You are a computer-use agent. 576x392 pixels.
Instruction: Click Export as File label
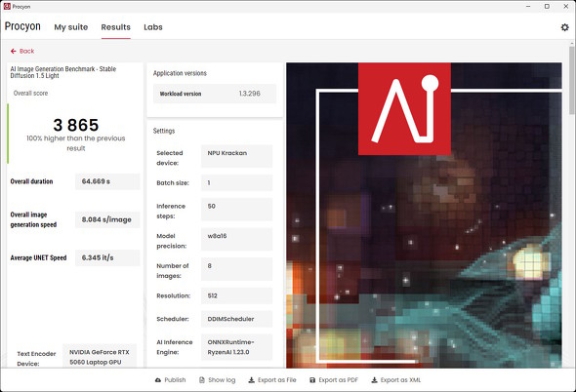276,380
